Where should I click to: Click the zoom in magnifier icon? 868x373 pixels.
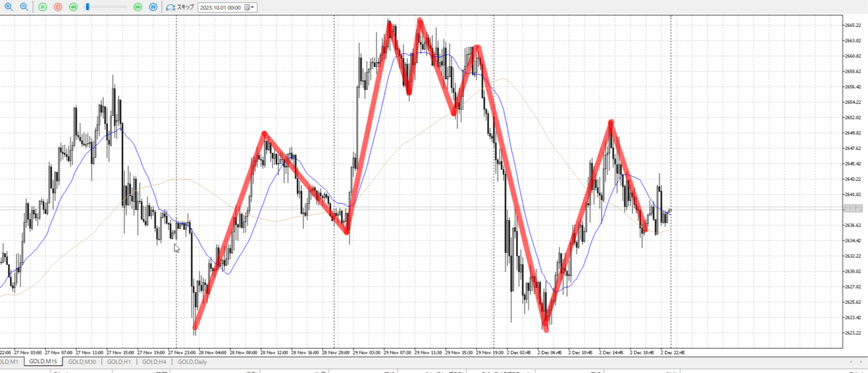[x=9, y=7]
